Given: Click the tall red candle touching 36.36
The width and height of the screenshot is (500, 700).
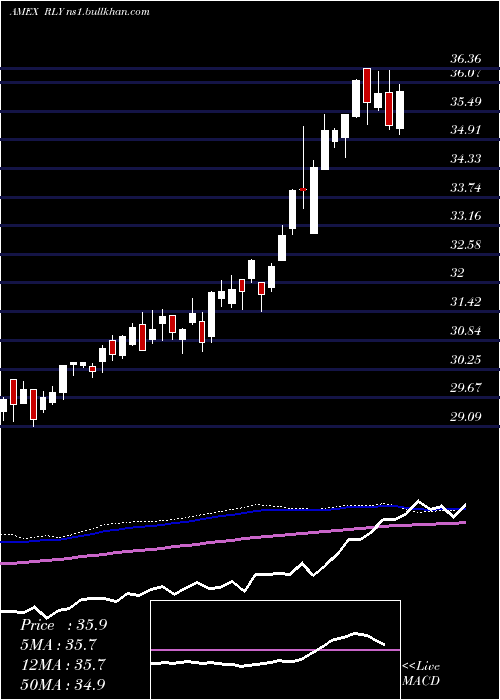Looking at the screenshot, I should (367, 85).
